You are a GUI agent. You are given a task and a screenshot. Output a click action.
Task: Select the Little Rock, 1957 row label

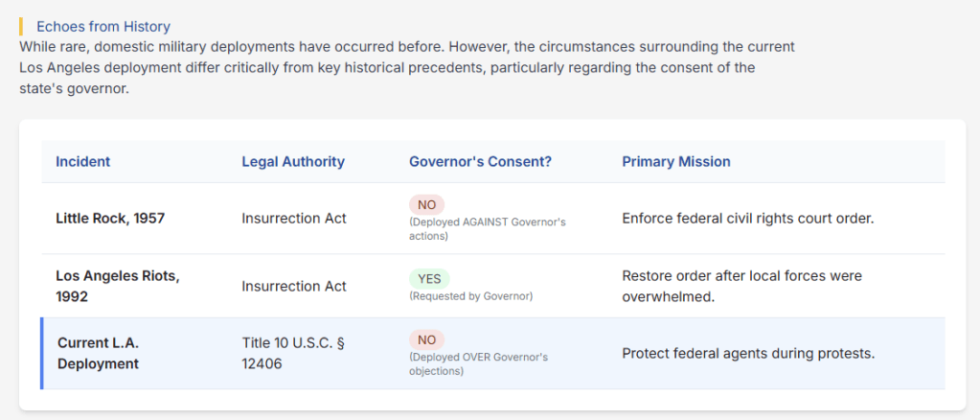(110, 219)
